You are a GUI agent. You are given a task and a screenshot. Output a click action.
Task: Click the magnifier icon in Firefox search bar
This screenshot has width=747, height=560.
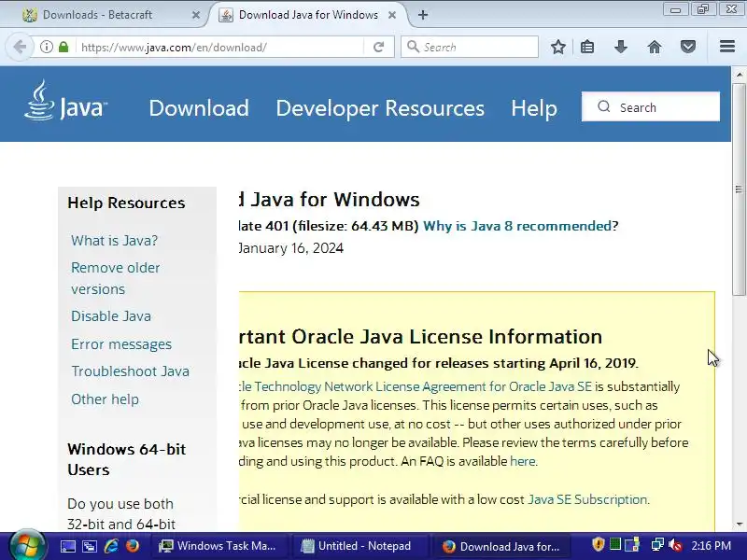point(413,47)
